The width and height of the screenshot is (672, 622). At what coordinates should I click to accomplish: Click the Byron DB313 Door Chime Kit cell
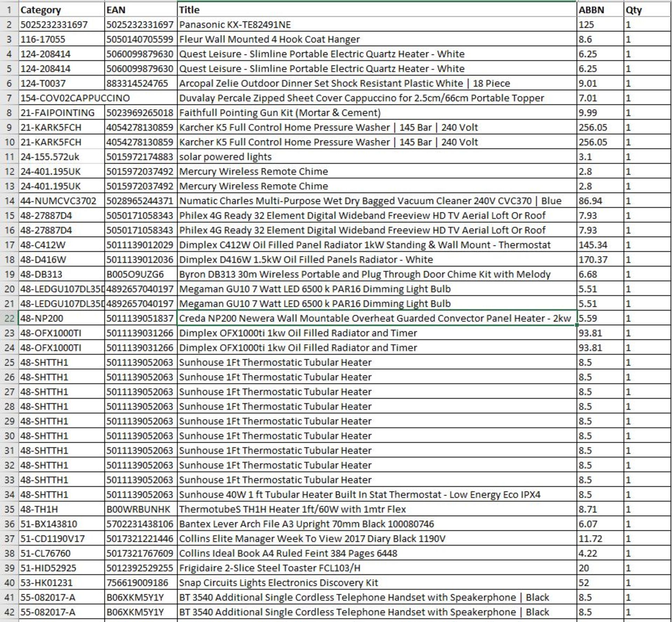[x=377, y=274]
